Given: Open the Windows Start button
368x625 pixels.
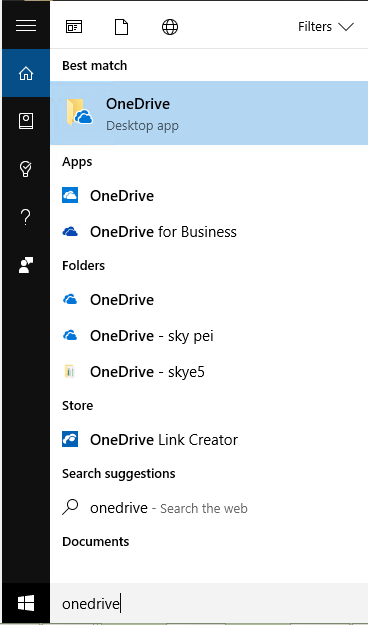Looking at the screenshot, I should pos(26,603).
